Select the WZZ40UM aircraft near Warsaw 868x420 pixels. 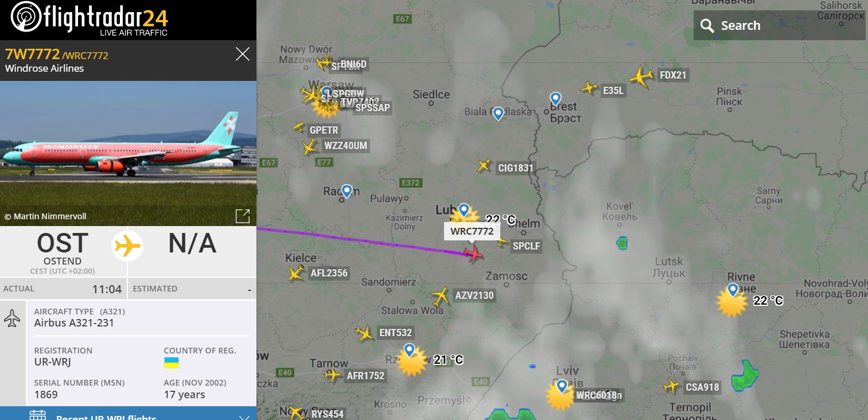pos(310,147)
